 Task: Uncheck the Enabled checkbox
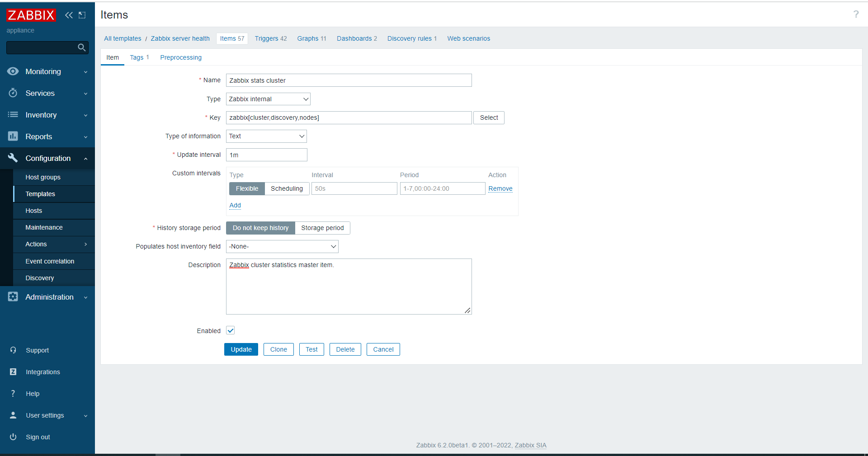231,330
